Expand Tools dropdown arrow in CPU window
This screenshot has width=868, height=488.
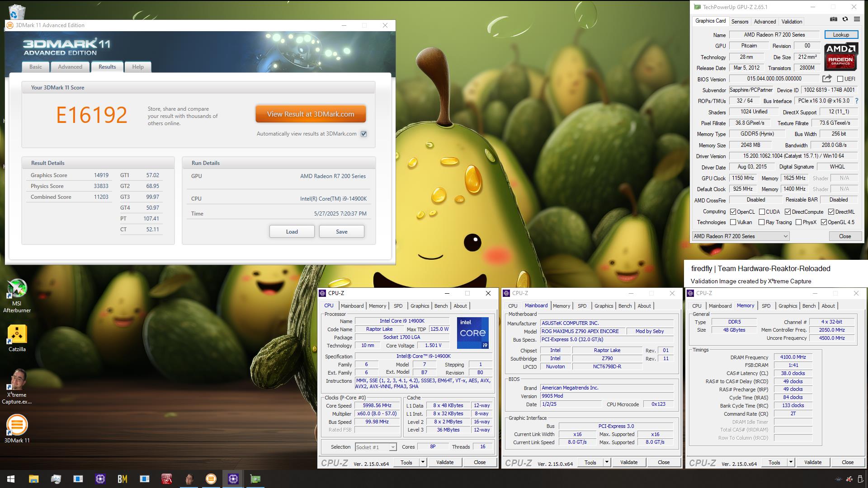(423, 462)
